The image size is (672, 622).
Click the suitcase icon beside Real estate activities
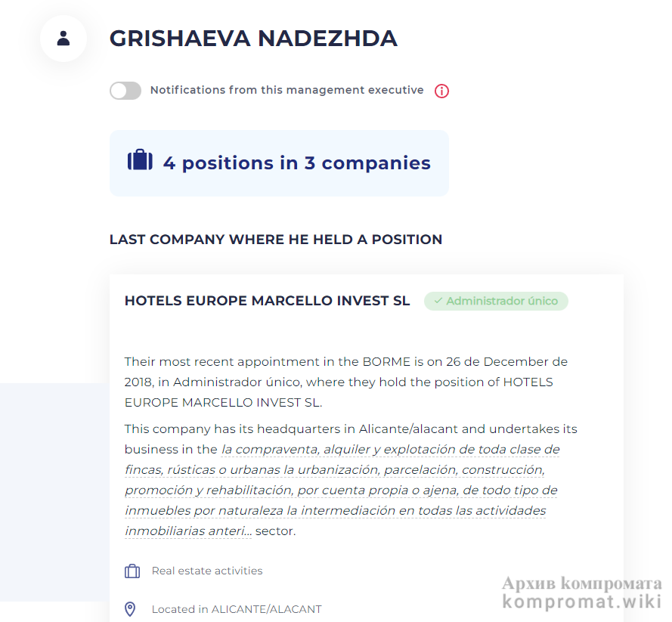coord(132,571)
